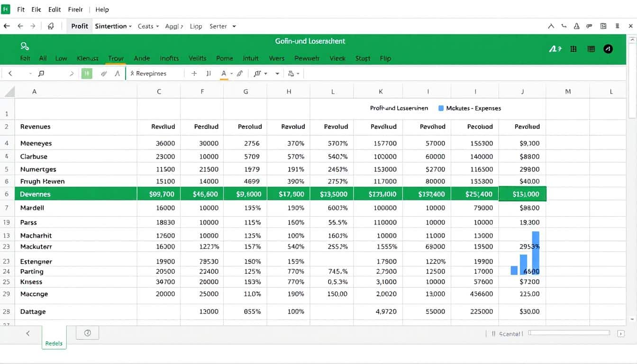This screenshot has width=637, height=364.
Task: Click the horizontal scrollbar right arrow
Action: [x=621, y=334]
